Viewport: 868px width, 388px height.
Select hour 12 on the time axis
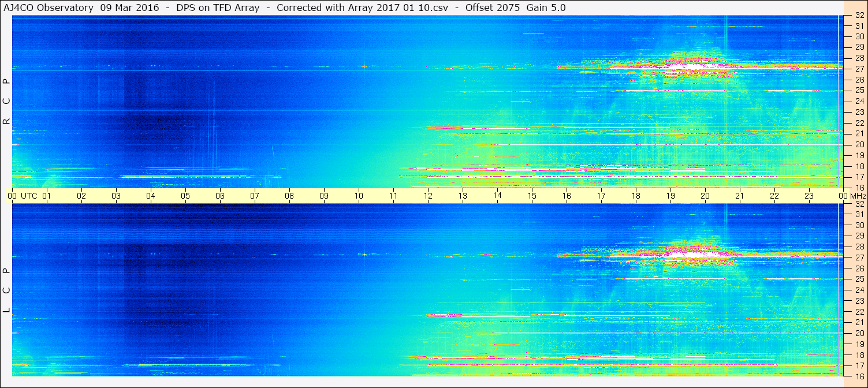[428, 196]
